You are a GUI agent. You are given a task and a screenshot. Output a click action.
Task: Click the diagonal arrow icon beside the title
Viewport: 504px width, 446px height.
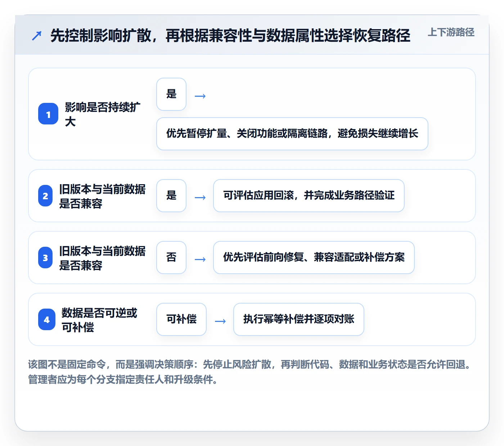[37, 36]
